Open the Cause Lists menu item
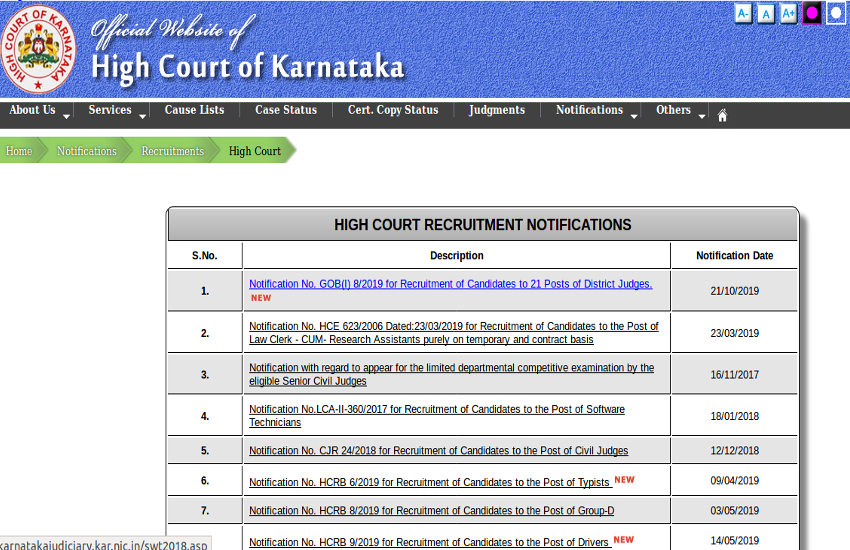The width and height of the screenshot is (850, 550). 194,111
